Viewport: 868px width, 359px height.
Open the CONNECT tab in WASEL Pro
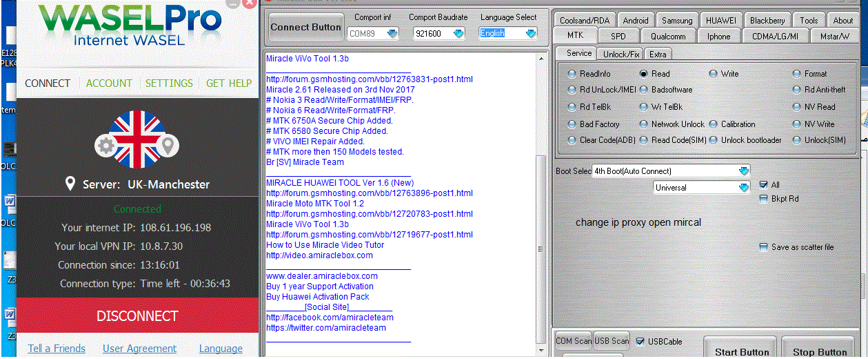point(48,84)
